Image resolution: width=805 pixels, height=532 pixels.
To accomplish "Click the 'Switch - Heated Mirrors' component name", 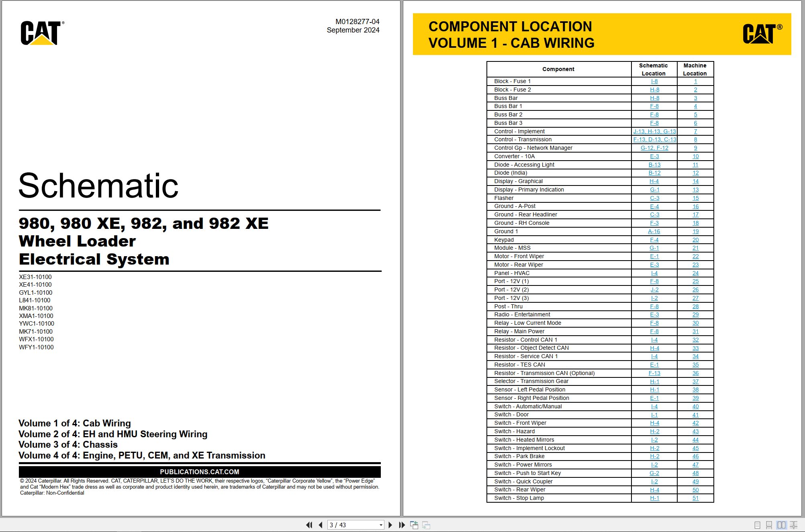I will tap(524, 440).
